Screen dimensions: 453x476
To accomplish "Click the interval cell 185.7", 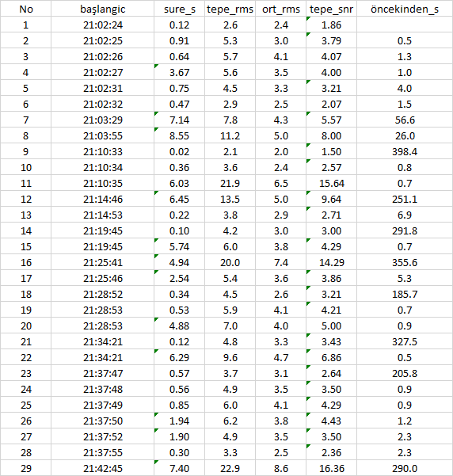I will point(405,294).
